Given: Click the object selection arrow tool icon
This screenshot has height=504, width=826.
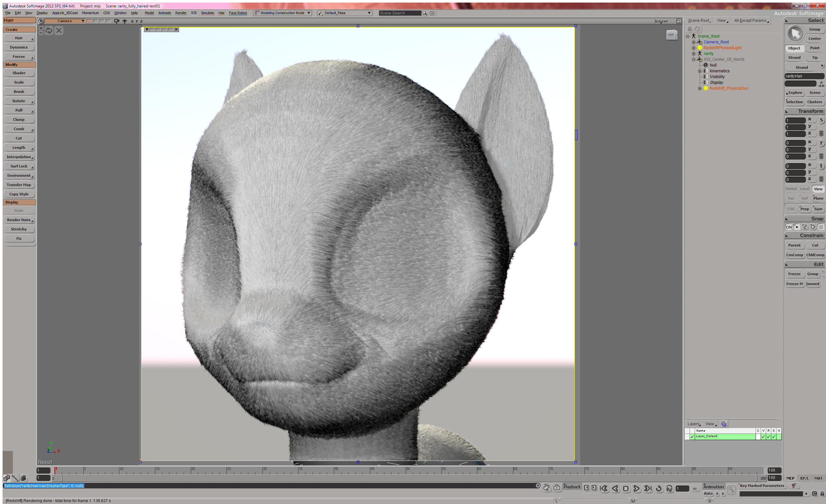Looking at the screenshot, I should coord(795,34).
